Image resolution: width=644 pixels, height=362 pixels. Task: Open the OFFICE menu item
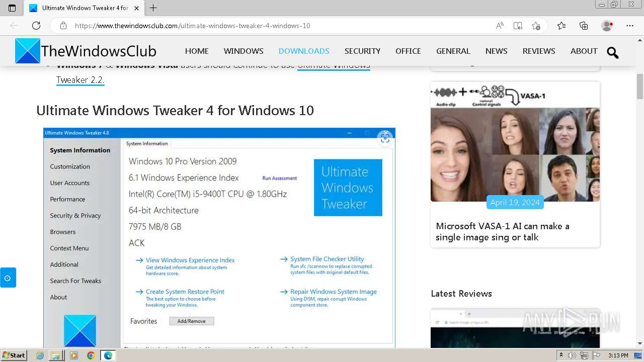(408, 51)
